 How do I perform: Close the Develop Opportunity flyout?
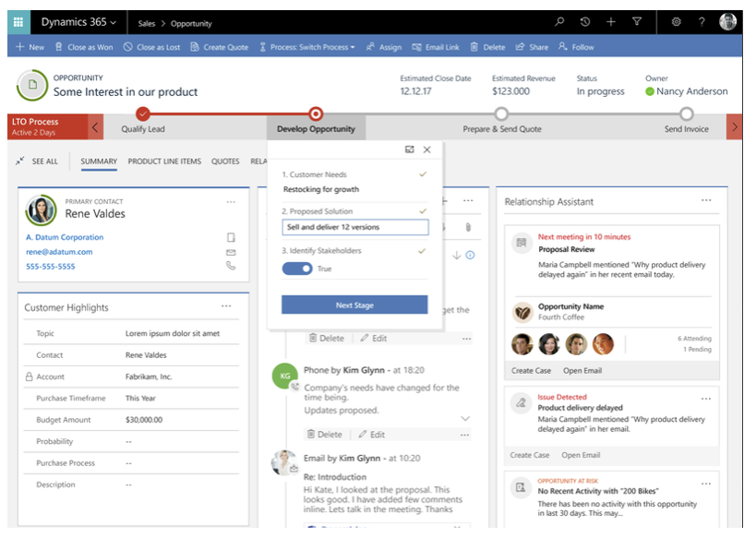[426, 149]
